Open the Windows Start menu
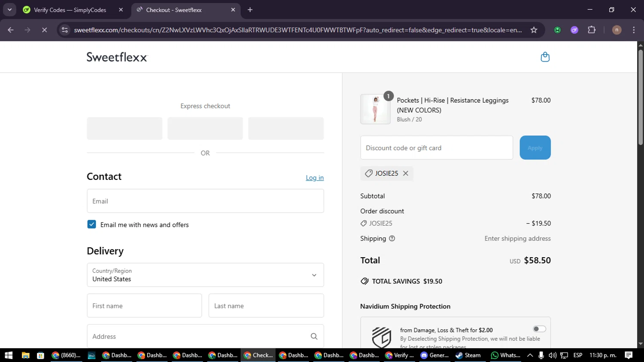Screen dimensions: 644x362 click(x=9, y=355)
